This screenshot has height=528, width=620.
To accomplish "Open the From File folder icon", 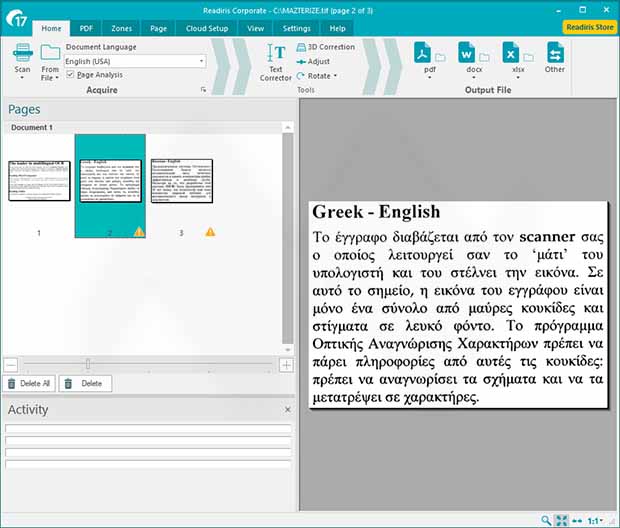I will 50,52.
